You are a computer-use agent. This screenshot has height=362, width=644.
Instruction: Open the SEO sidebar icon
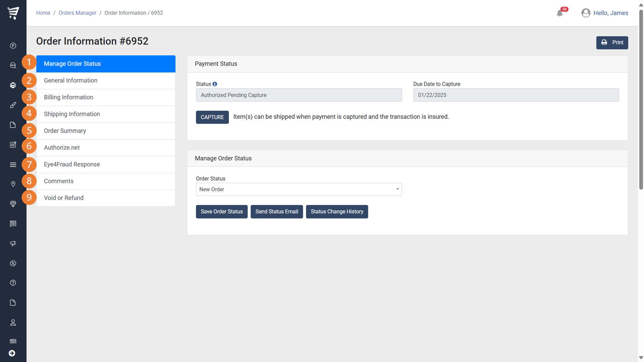(x=13, y=65)
